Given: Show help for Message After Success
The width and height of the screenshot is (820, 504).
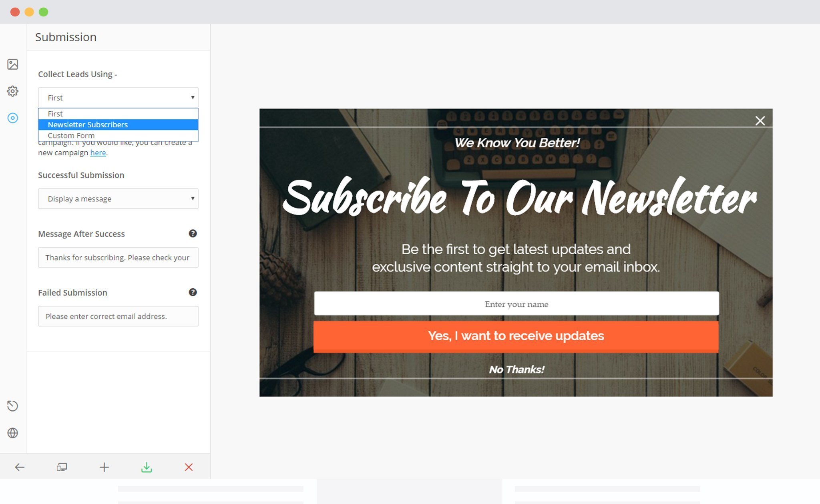Looking at the screenshot, I should coord(193,234).
